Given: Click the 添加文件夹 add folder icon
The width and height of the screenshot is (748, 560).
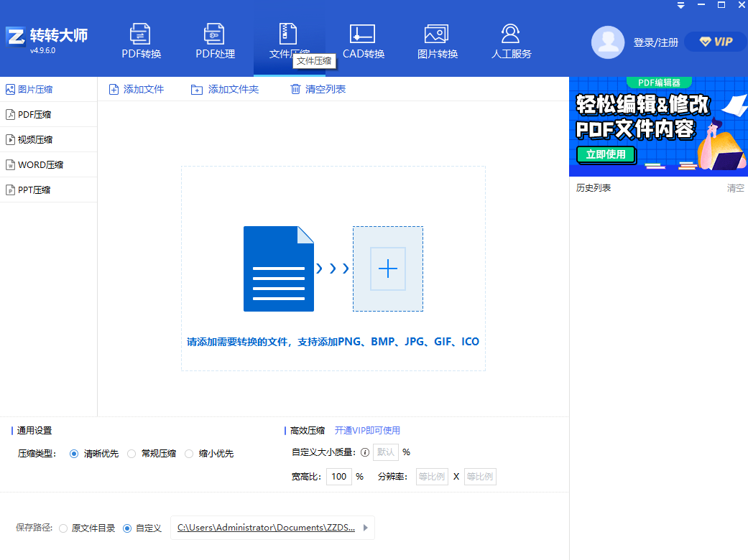Looking at the screenshot, I should [x=195, y=89].
